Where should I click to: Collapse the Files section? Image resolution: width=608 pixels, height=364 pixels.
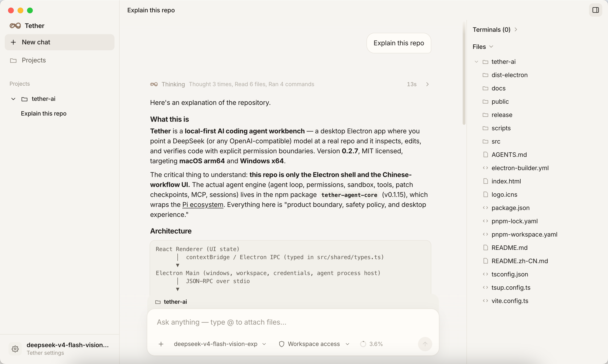pos(483,47)
